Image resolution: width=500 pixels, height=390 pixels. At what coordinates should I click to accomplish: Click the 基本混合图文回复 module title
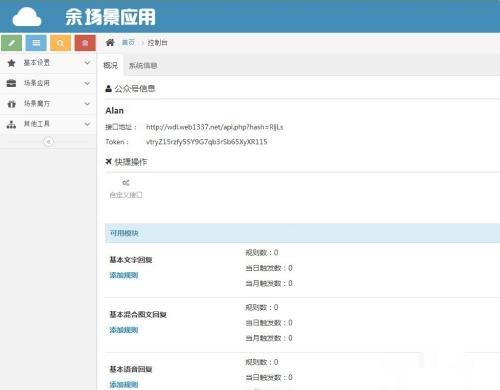point(138,314)
